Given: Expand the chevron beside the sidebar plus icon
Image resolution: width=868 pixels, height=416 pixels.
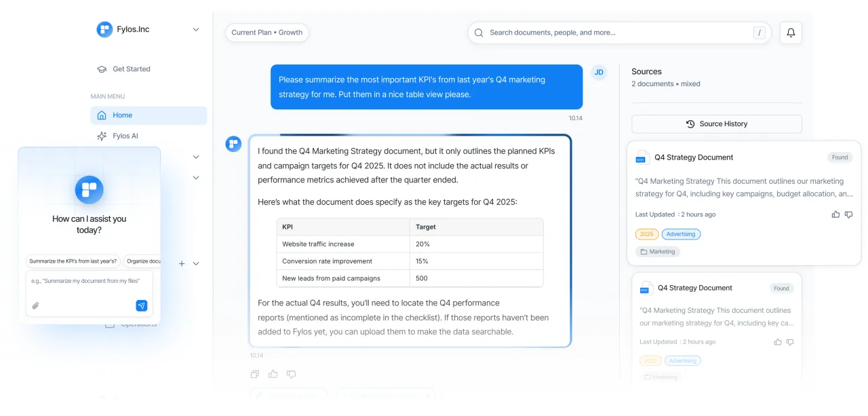Looking at the screenshot, I should coord(196,263).
